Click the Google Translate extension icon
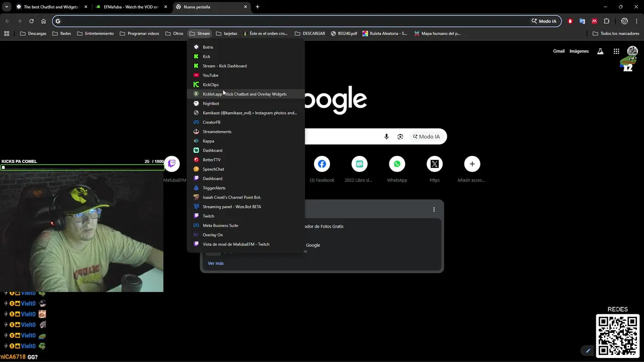 pyautogui.click(x=582, y=21)
